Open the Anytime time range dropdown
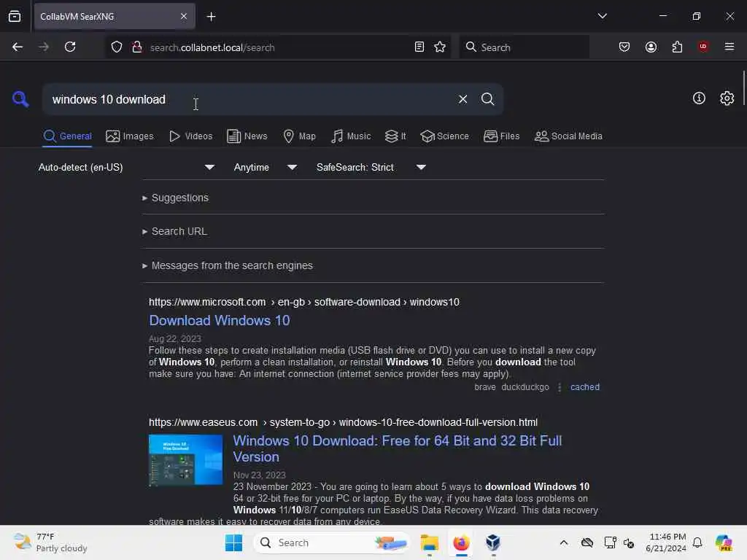This screenshot has height=560, width=747. [x=265, y=167]
